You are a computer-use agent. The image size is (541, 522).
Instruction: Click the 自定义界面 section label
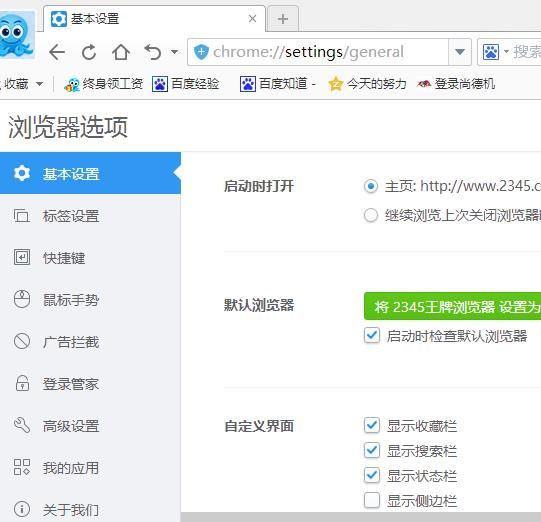[259, 426]
